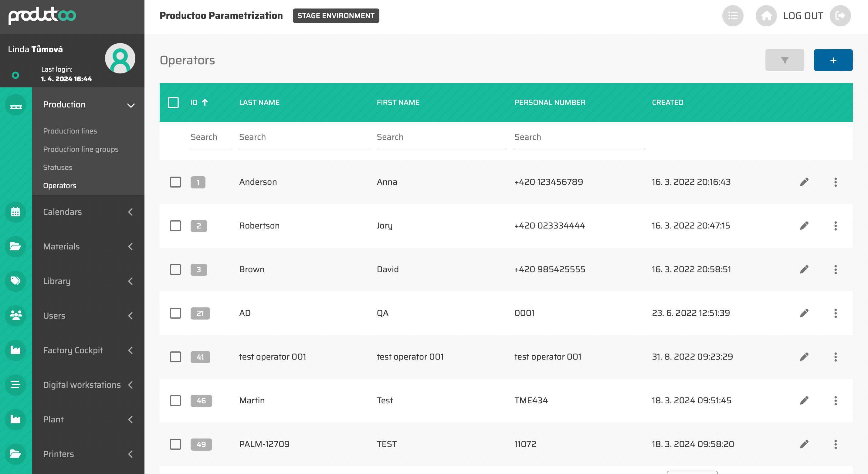Screen dimensions: 868x474
Task: Go to Statuses submenu item
Action: tap(58, 168)
